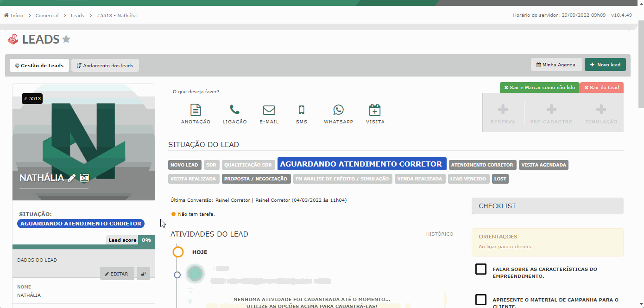
Task: Click the photo icon beside NATHÁLIA
Action: click(84, 178)
